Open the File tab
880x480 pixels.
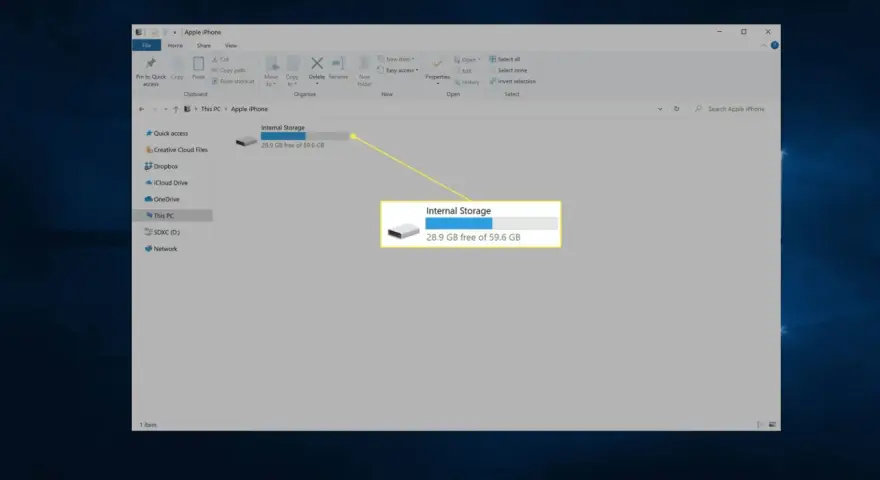(x=146, y=45)
